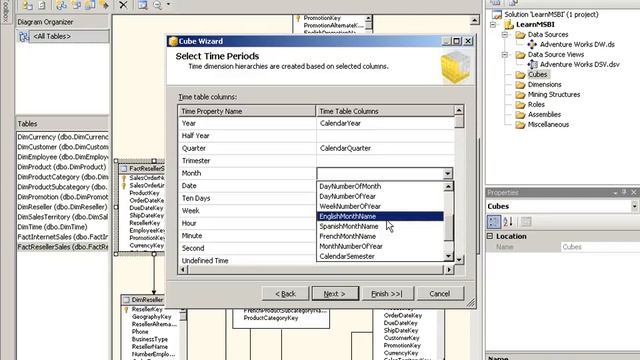Select DimTime in the Tables list

pos(63,227)
